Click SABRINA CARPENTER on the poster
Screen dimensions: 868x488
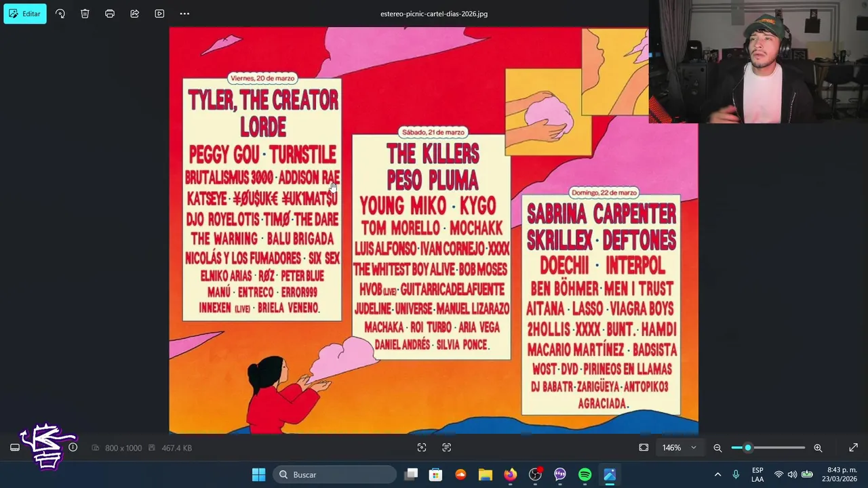[601, 214]
